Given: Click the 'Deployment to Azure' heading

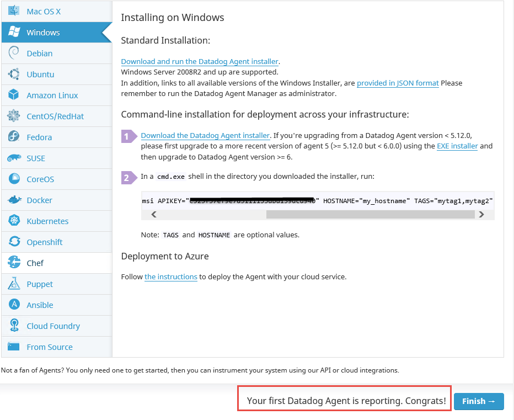Looking at the screenshot, I should (x=165, y=256).
